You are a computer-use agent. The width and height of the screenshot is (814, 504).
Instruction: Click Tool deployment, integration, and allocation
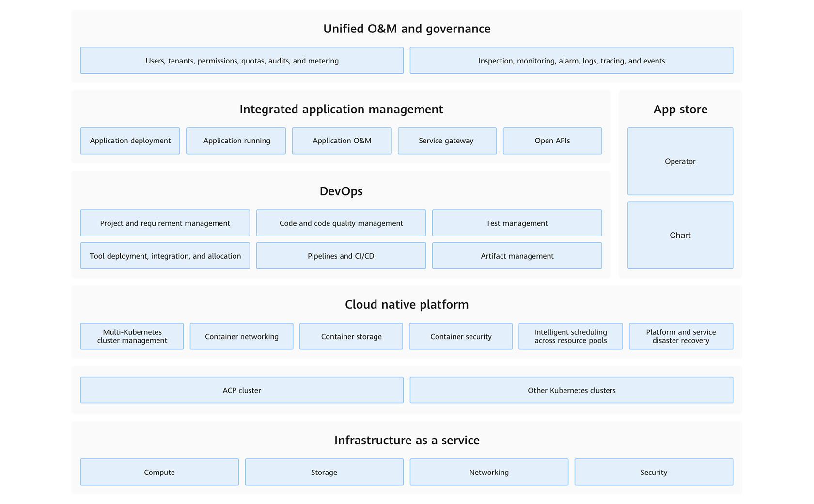pos(165,256)
